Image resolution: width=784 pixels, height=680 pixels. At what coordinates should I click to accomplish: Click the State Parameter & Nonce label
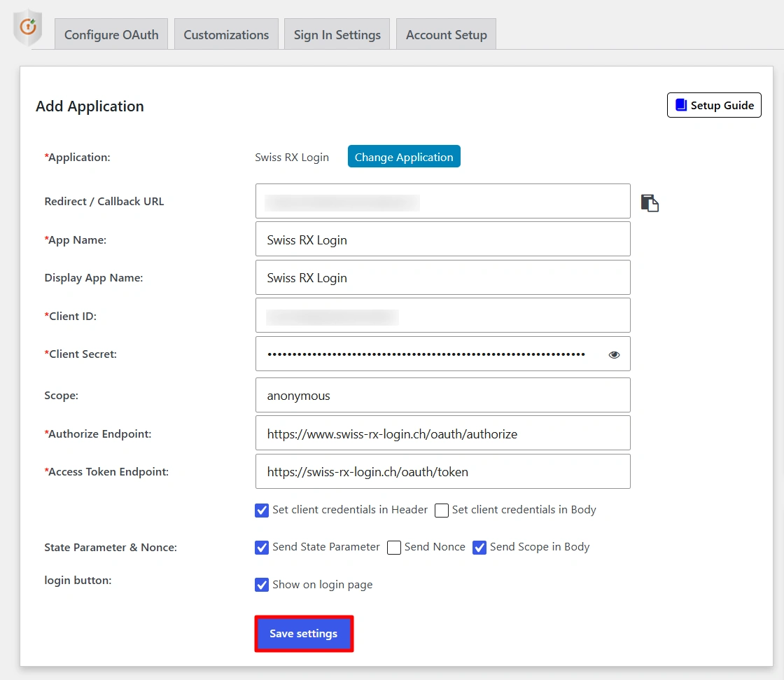[x=111, y=548]
